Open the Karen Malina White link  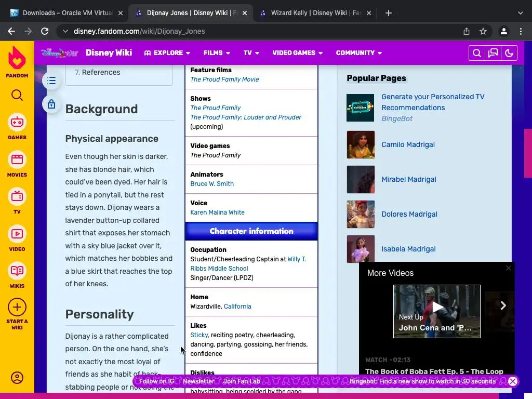(218, 212)
